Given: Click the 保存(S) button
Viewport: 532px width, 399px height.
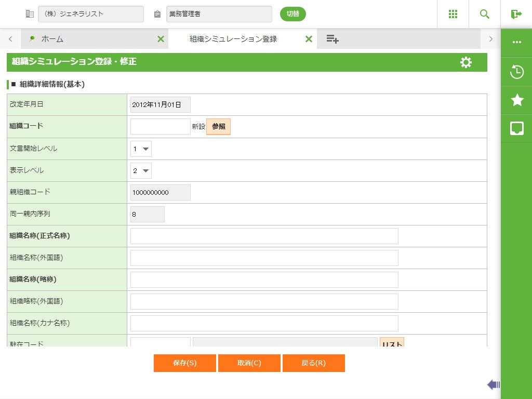Looking at the screenshot, I should click(184, 363).
